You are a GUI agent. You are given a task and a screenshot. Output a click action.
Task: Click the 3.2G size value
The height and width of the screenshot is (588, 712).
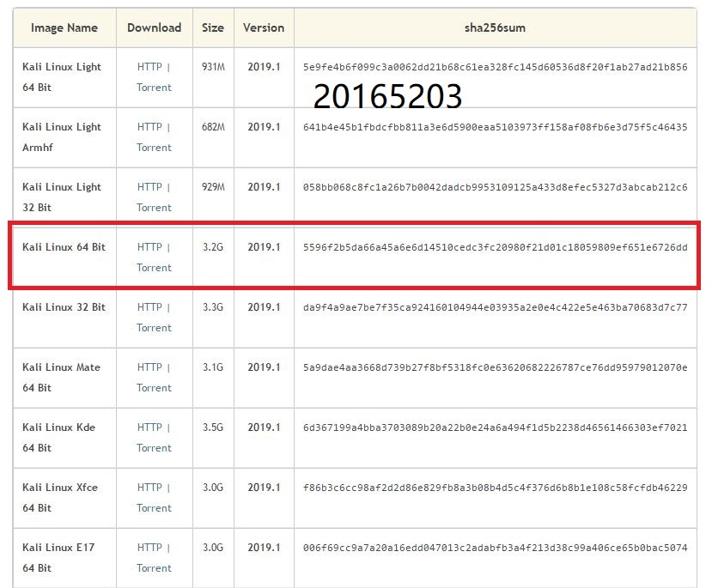click(x=213, y=247)
